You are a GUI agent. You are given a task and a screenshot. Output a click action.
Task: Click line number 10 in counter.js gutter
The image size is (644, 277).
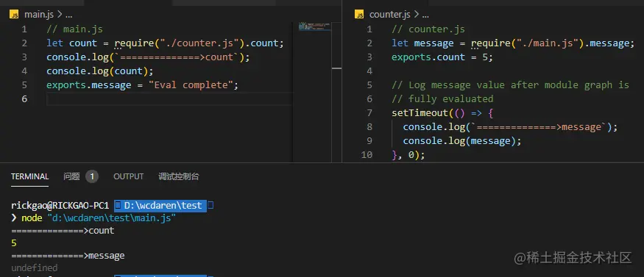tap(367, 155)
